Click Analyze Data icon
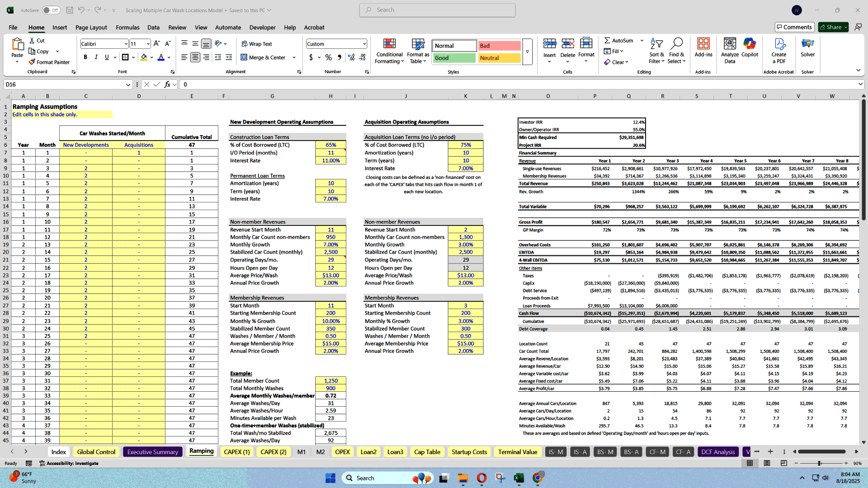The width and height of the screenshot is (868, 488). 730,44
